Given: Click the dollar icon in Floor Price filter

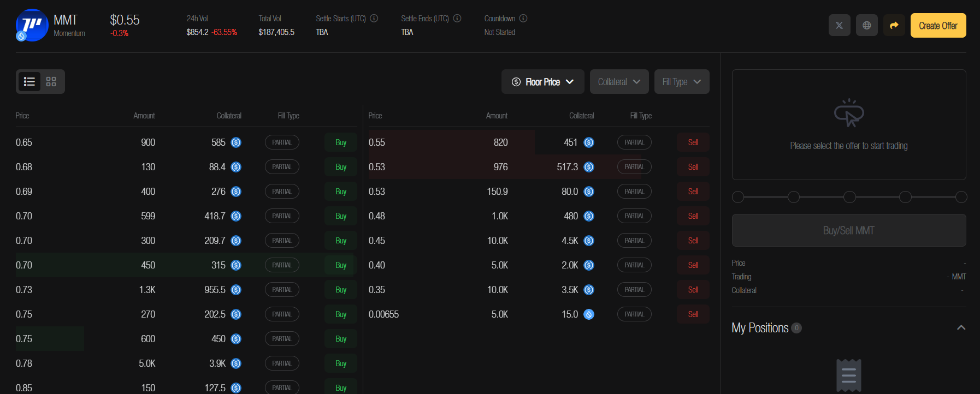Looking at the screenshot, I should pos(516,82).
